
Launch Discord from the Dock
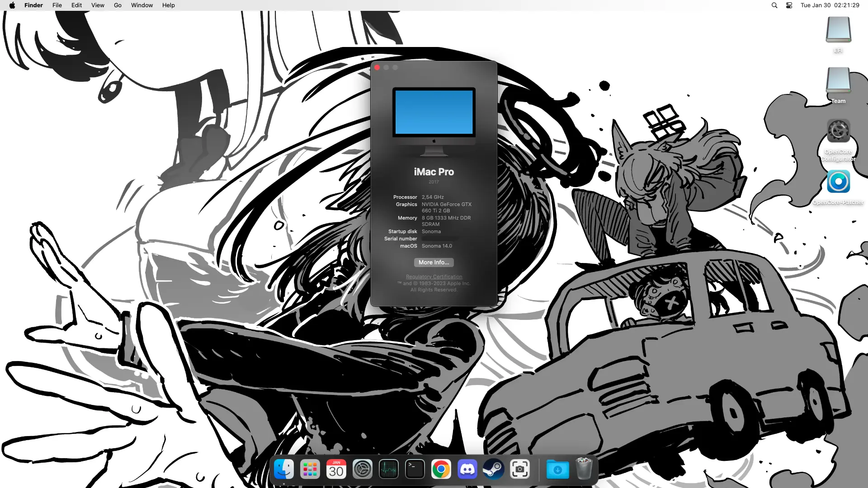point(467,469)
